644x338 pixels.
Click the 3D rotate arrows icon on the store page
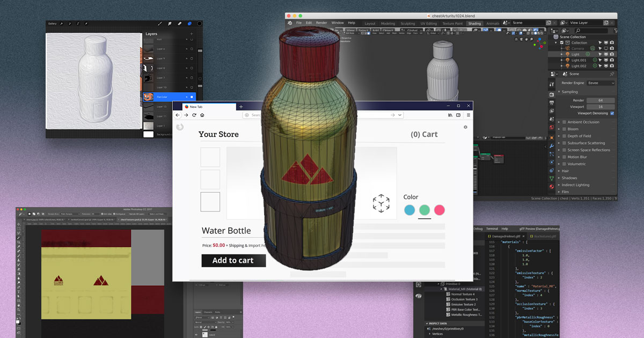(382, 204)
